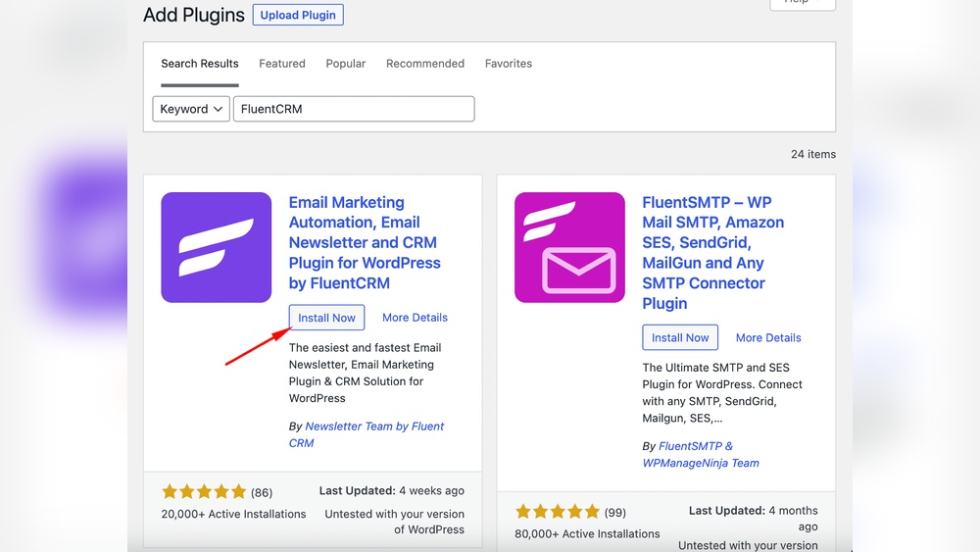Click the 24 items count text
The height and width of the screenshot is (552, 980).
click(813, 154)
